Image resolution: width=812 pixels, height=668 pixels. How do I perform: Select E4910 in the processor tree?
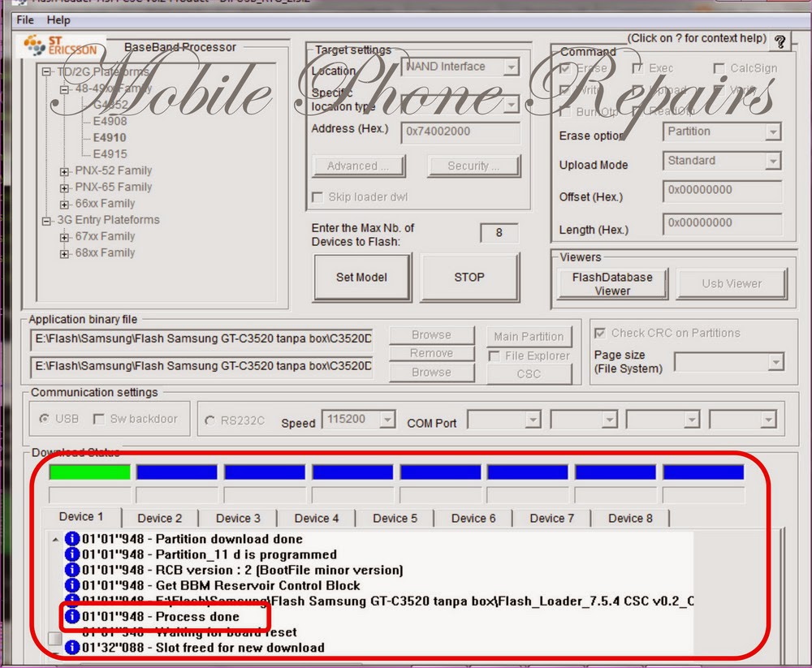[110, 138]
